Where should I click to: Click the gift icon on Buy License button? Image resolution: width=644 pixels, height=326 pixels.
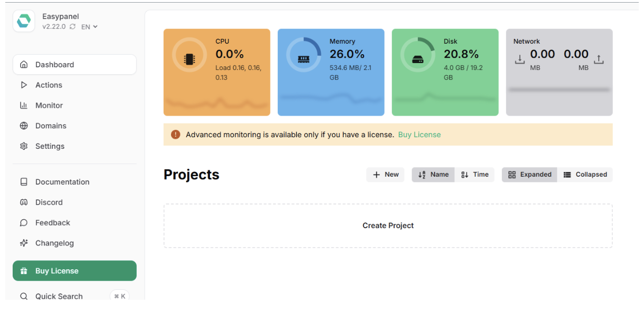coord(24,271)
